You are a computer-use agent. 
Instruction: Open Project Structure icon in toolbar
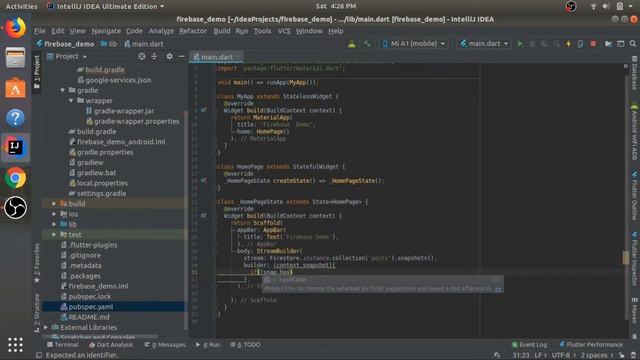tap(608, 44)
